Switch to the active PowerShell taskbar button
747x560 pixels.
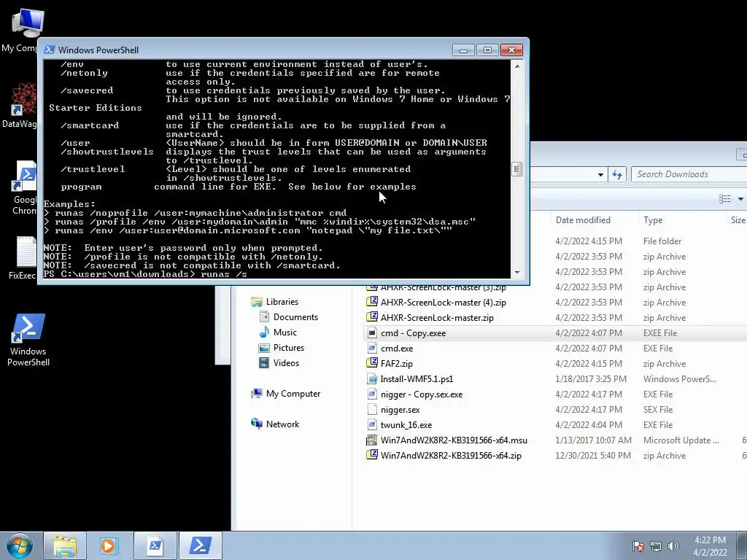click(201, 545)
